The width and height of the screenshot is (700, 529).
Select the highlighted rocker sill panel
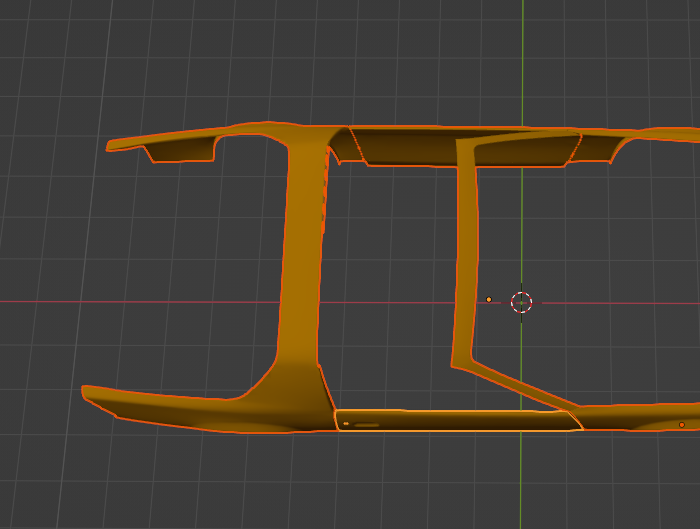point(458,421)
